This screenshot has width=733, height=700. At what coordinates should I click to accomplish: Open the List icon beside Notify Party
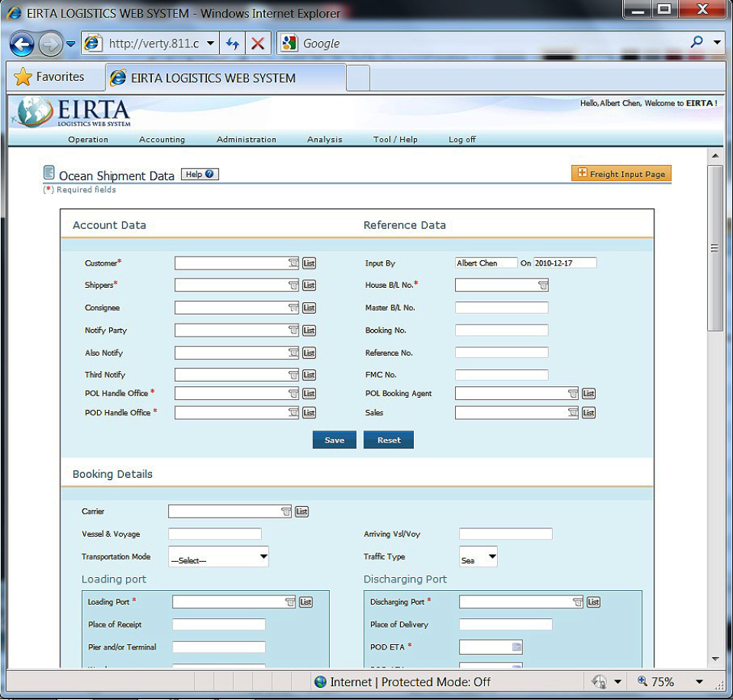(309, 331)
